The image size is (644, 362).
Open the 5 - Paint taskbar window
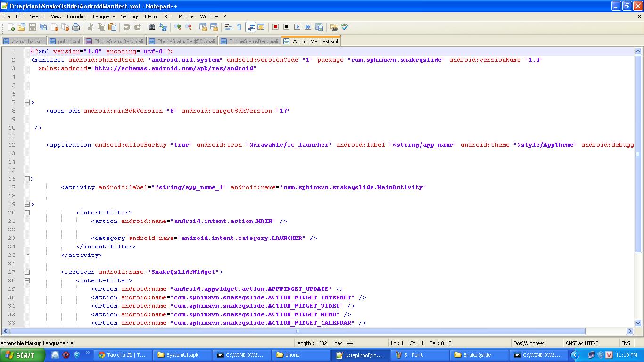[421, 355]
